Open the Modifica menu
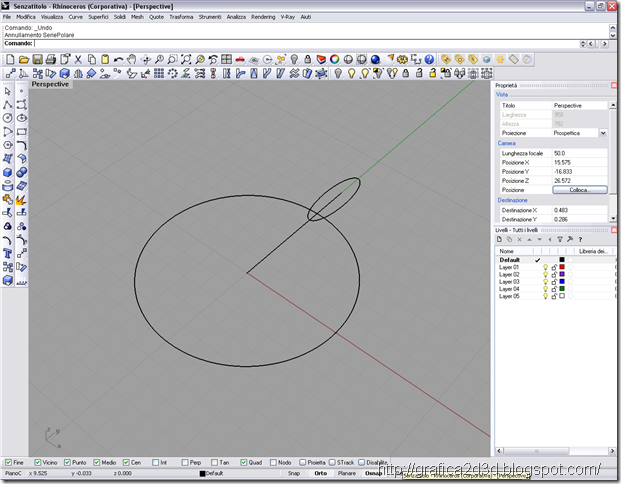 (26, 17)
